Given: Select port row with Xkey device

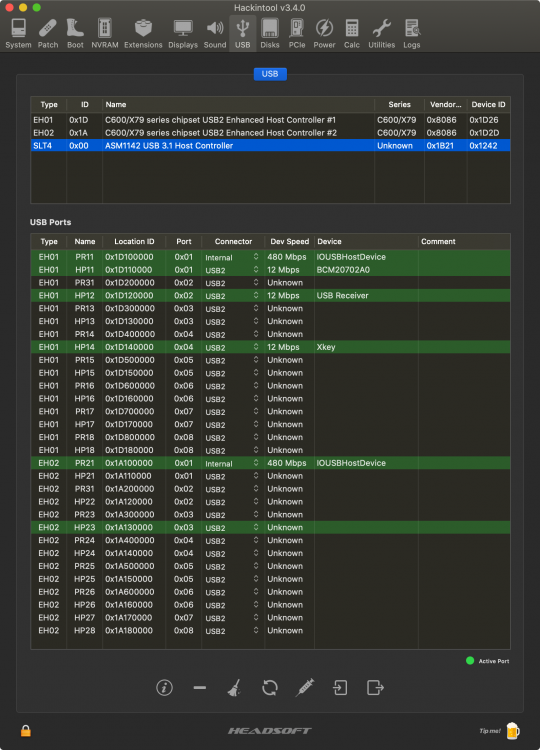Looking at the screenshot, I should 270,347.
